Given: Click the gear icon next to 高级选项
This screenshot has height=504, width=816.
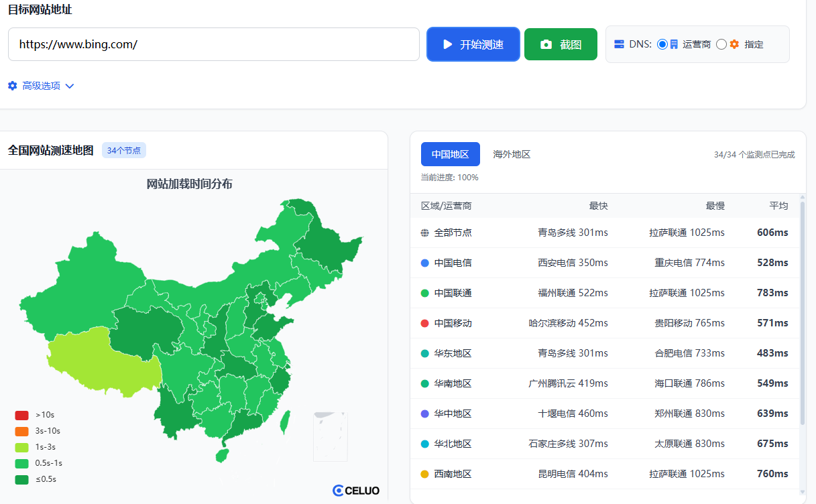Looking at the screenshot, I should pos(12,86).
